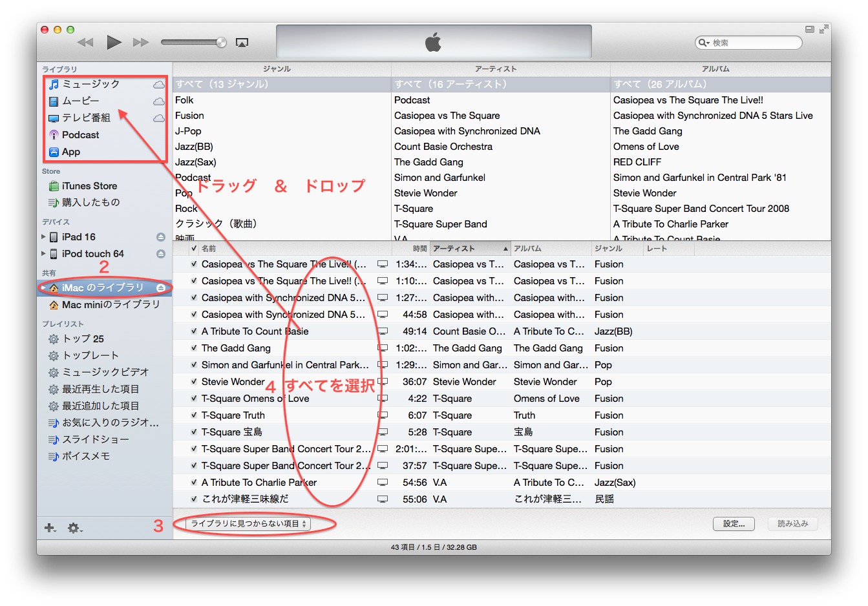
Task: Eject the iPod touch 64
Action: 160,254
